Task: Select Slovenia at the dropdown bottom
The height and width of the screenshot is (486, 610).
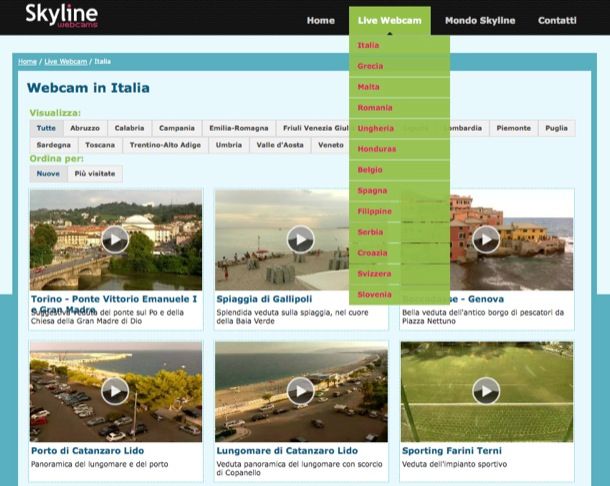Action: (x=400, y=295)
